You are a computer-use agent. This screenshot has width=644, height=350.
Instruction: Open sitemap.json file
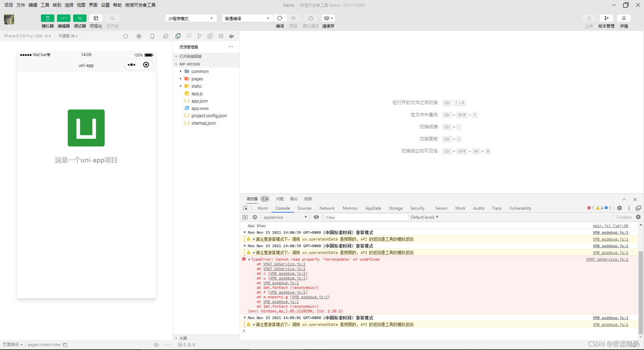point(203,123)
